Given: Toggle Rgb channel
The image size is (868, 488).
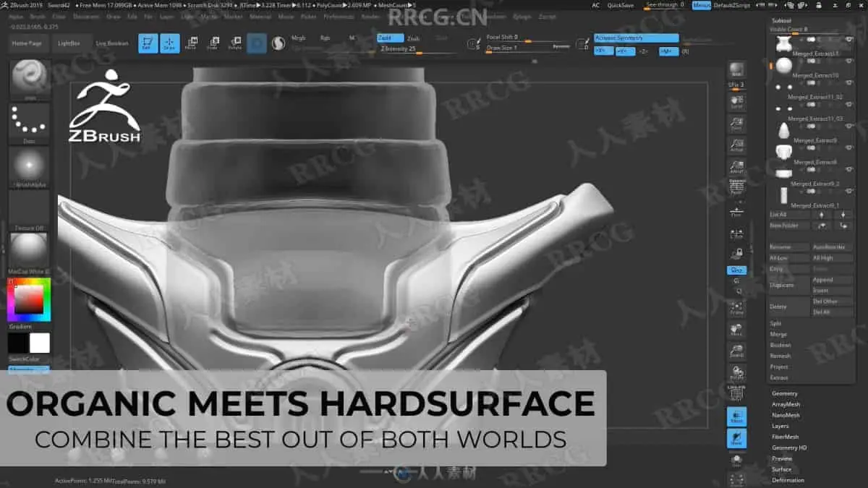Looking at the screenshot, I should point(325,38).
